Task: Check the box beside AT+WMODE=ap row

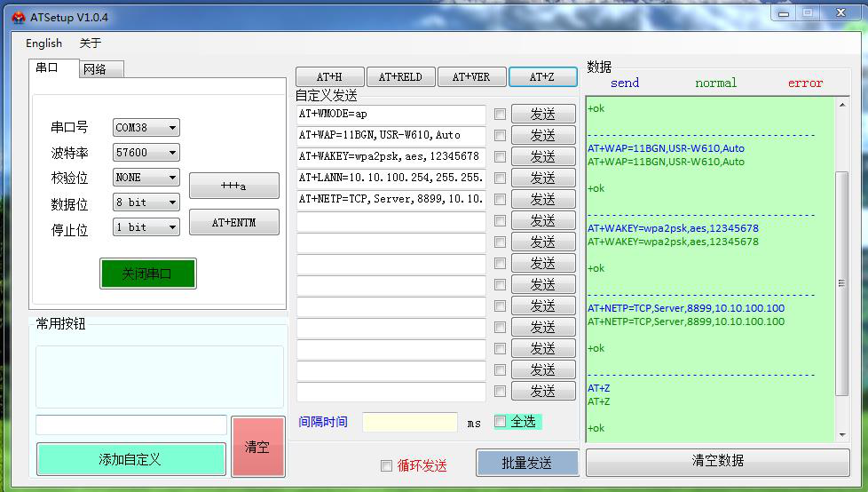Action: 501,115
